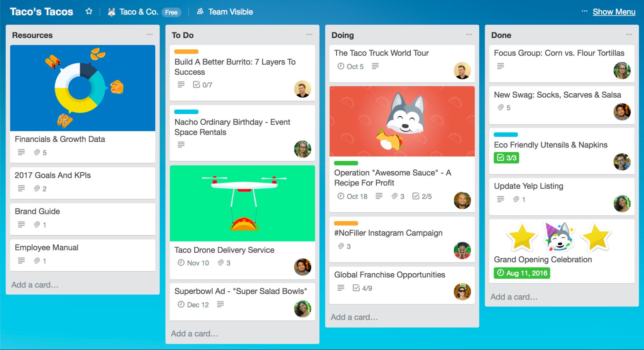Viewport: 644px width, 350px height.
Task: Toggle checklist on 'Eco Friendly Utensils & Napkins' showing 3/3
Action: [504, 157]
